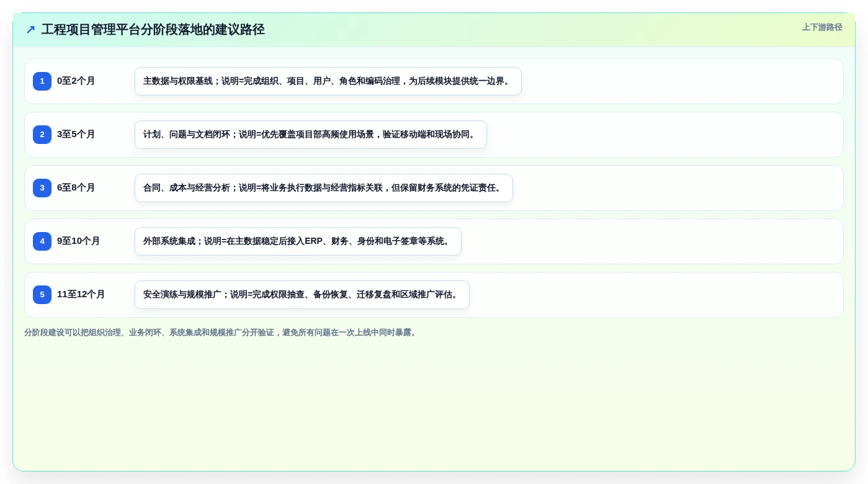Click the step 2 number badge
868x484 pixels.
42,135
